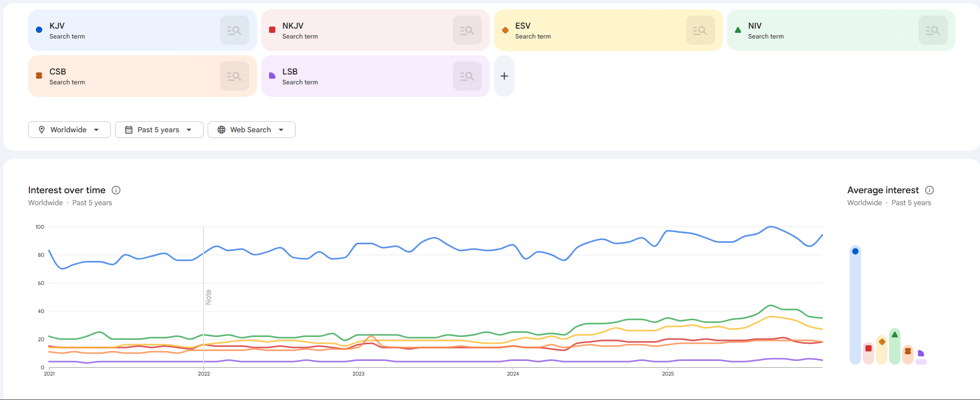This screenshot has width=980, height=400.
Task: Click the explore icon on CSB card
Action: pos(234,76)
